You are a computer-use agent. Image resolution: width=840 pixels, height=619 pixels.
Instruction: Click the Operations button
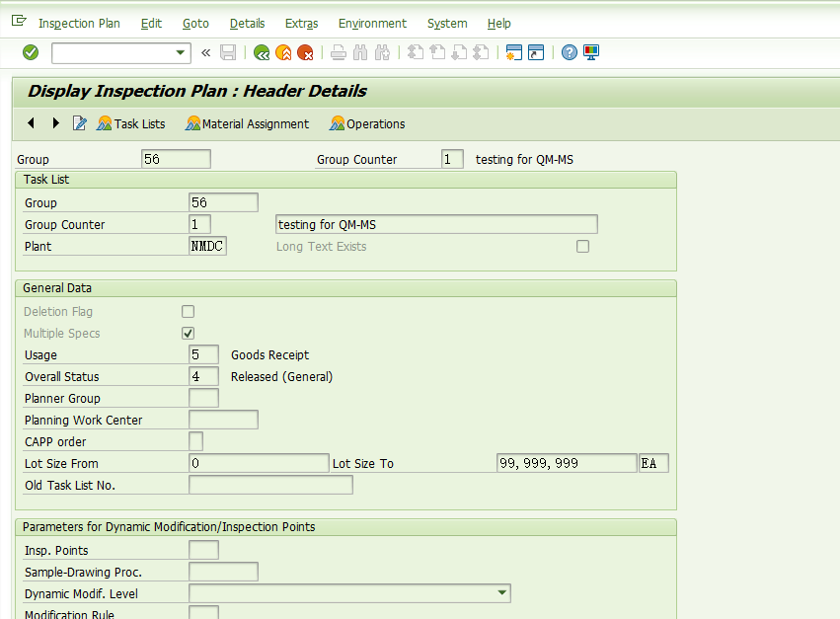[366, 123]
